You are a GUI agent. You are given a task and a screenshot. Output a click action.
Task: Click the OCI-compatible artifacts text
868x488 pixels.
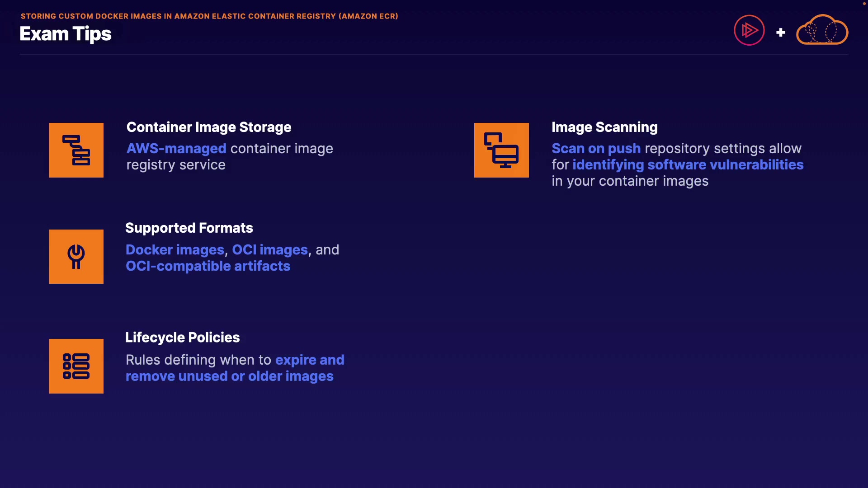click(x=208, y=266)
